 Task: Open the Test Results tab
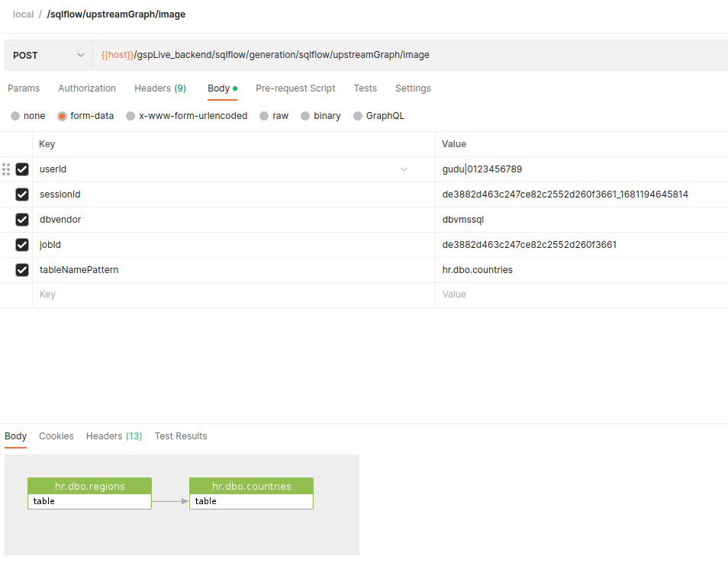tap(181, 436)
